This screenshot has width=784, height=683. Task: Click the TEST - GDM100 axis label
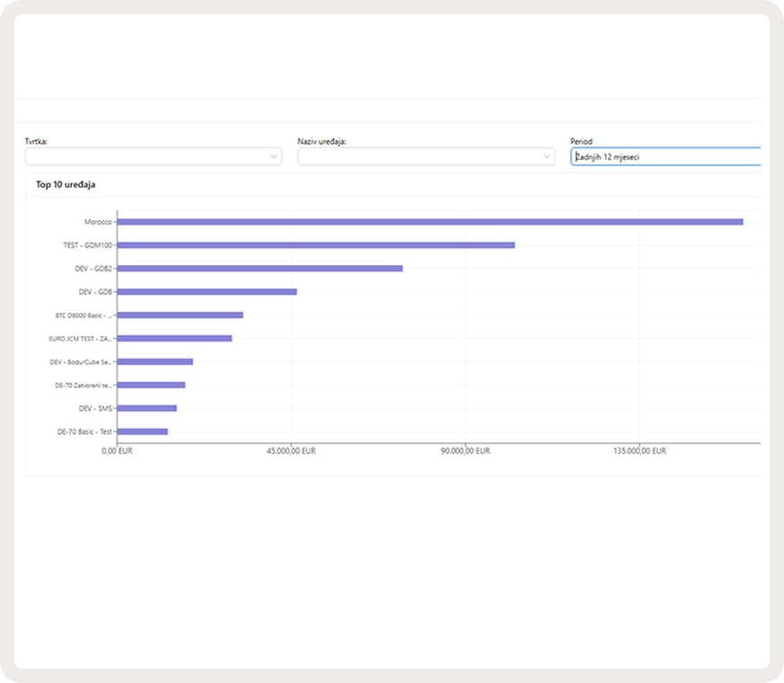(87, 244)
